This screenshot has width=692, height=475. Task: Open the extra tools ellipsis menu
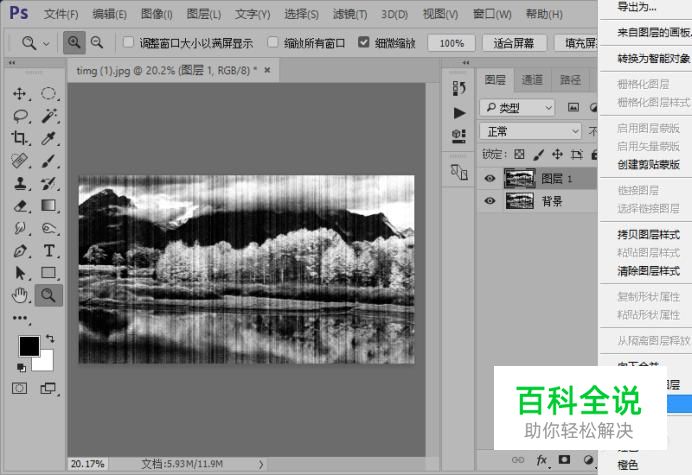coord(20,318)
